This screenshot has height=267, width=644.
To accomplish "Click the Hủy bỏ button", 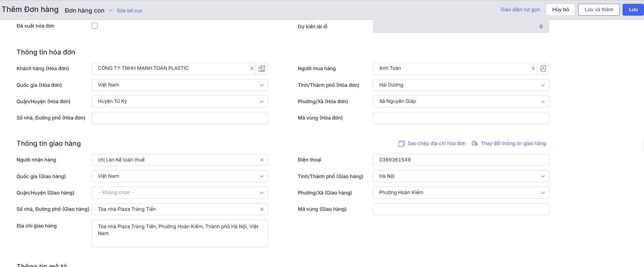I will pos(560,10).
